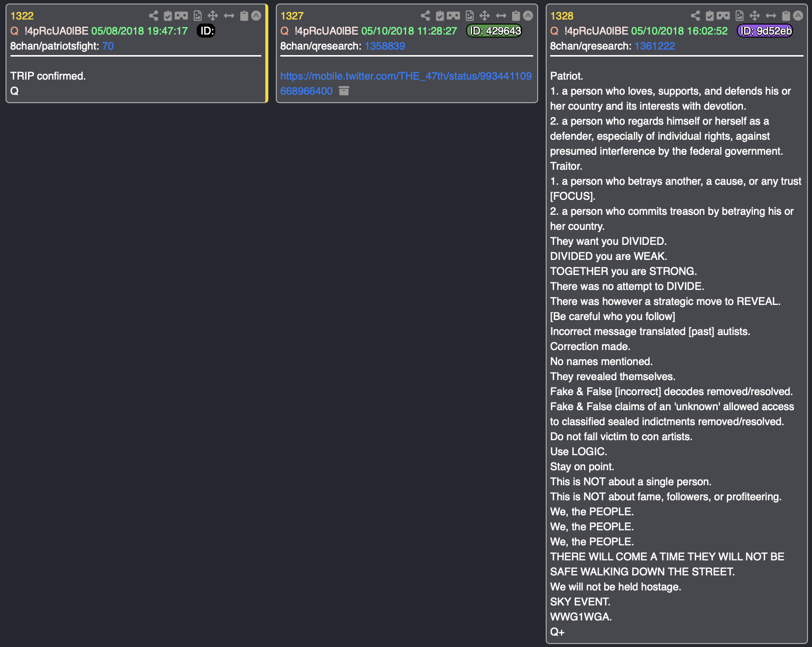Open the THE_47th Twitter status link
Screen dimensions: 812x647
[x=406, y=83]
